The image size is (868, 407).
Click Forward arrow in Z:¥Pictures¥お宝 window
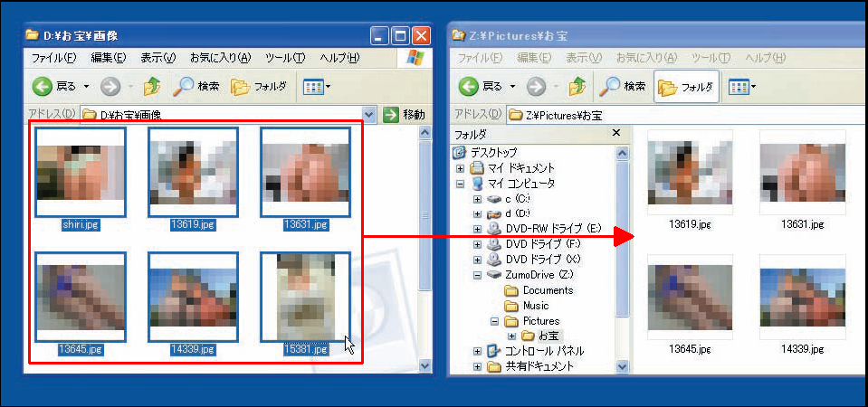537,86
